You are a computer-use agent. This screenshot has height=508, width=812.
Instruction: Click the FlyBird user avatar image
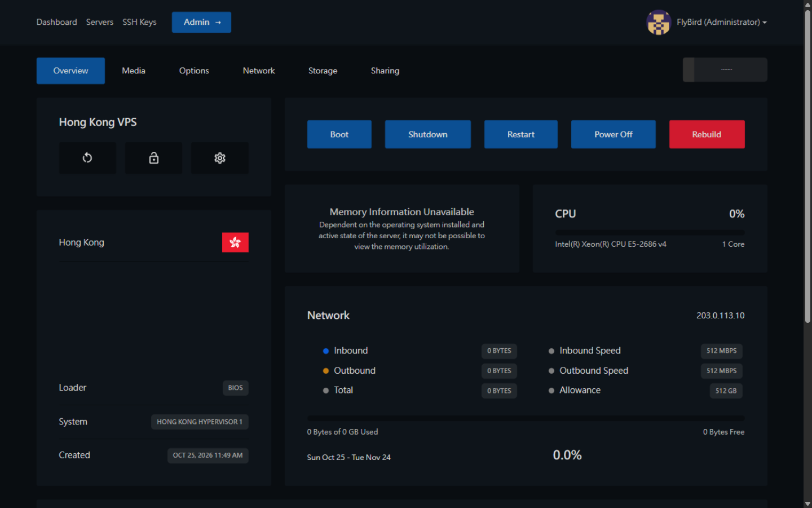(x=659, y=23)
